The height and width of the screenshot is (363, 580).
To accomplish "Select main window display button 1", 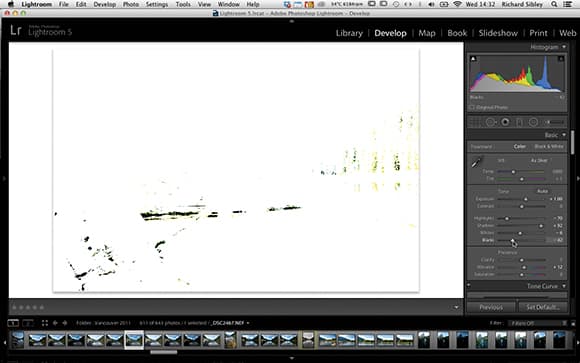I will click(x=13, y=323).
